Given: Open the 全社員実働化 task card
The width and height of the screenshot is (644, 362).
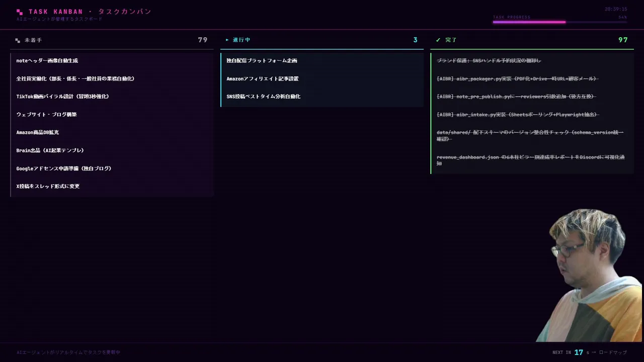Looking at the screenshot, I should 112,79.
